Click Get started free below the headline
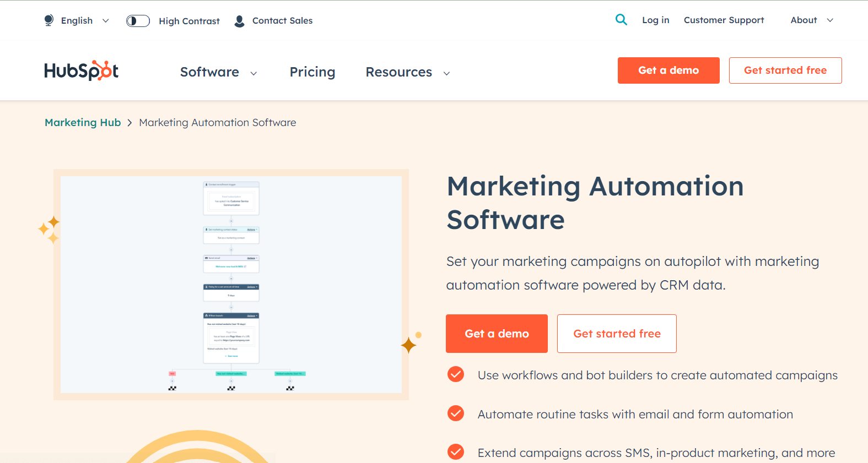Viewport: 868px width, 463px height. [x=617, y=334]
